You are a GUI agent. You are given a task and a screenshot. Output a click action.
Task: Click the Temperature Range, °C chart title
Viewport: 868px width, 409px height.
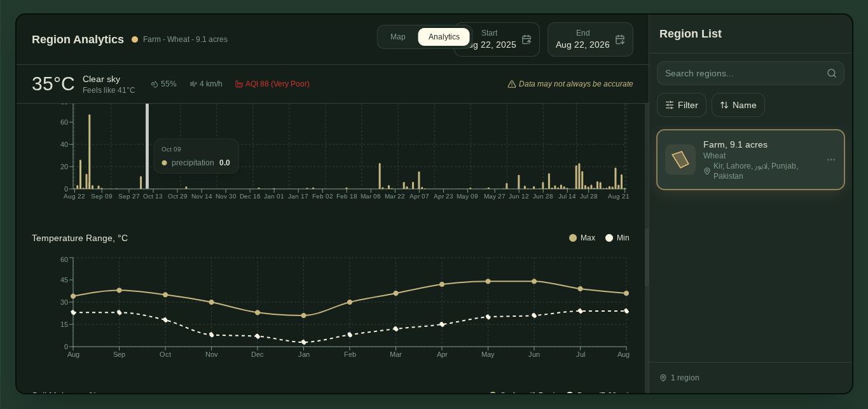79,238
